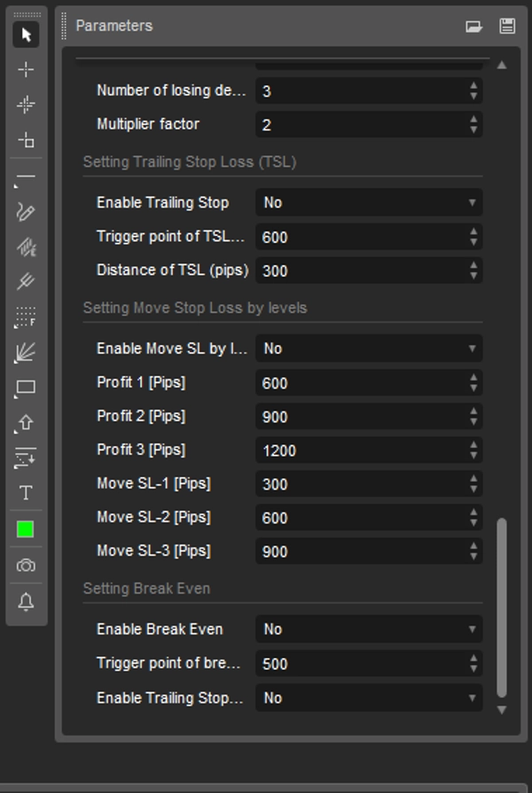The height and width of the screenshot is (793, 532).
Task: Select the equidistant channel tool
Action: click(26, 247)
